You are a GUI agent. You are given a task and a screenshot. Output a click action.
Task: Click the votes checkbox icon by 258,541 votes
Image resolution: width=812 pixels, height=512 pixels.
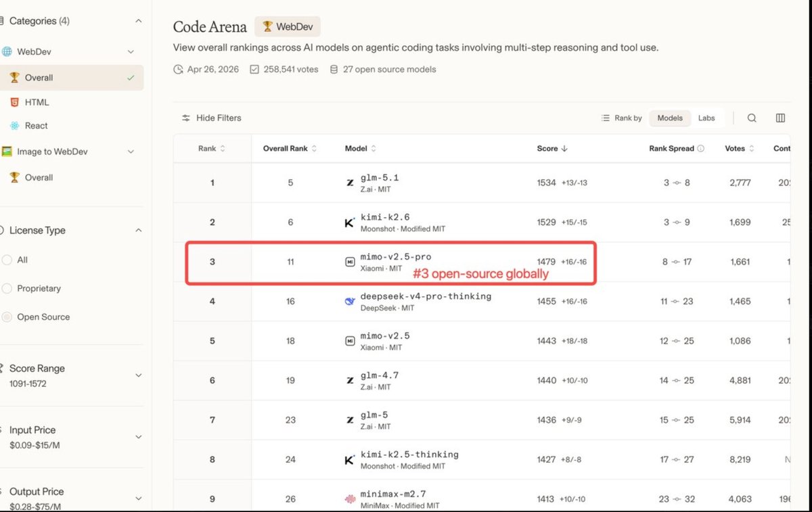254,70
